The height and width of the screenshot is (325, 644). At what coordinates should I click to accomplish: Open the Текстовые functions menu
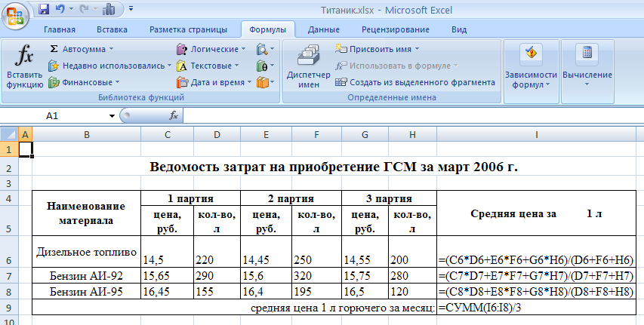[x=208, y=66]
